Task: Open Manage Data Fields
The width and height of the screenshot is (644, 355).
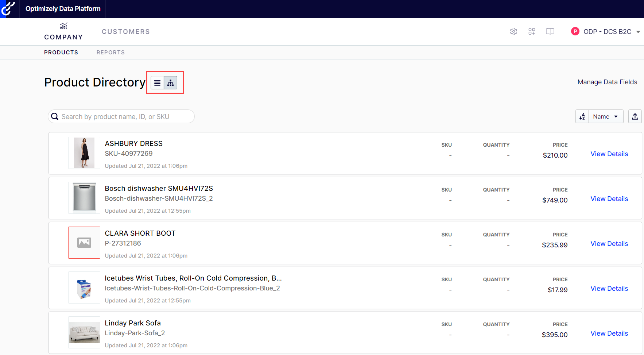Action: click(607, 82)
